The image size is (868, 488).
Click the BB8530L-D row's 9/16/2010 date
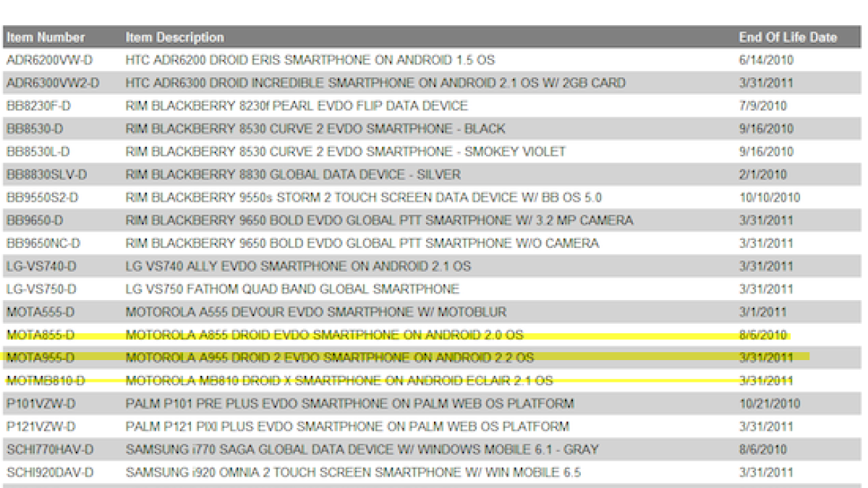pos(766,152)
